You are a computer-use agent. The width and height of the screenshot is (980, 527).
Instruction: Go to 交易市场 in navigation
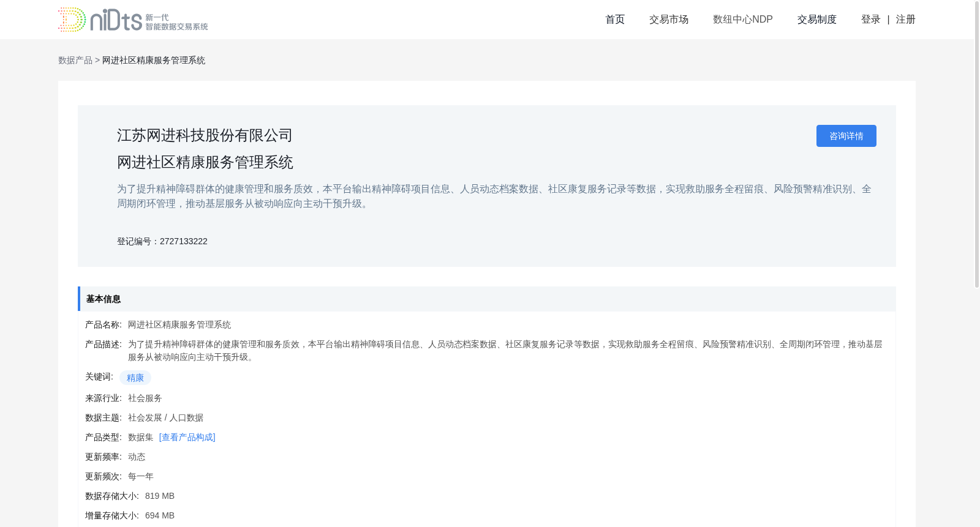tap(669, 20)
